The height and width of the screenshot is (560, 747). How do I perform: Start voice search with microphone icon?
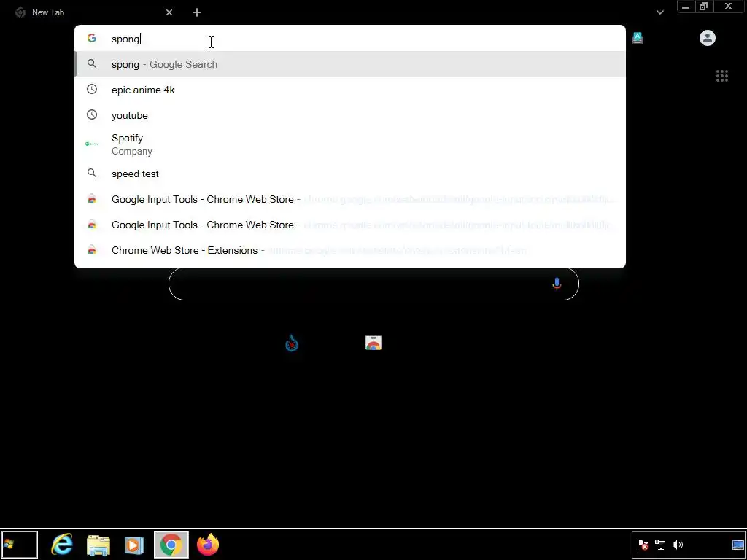557,284
